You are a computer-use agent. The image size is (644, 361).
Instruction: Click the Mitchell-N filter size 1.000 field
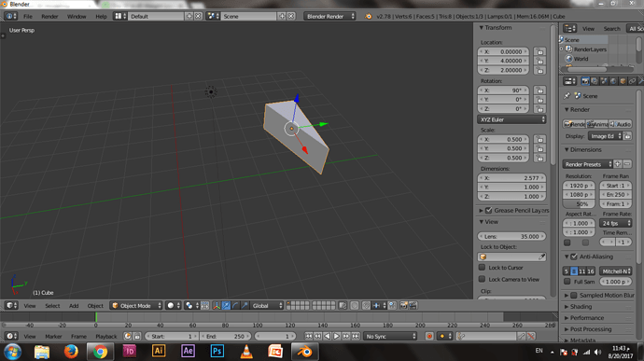616,282
